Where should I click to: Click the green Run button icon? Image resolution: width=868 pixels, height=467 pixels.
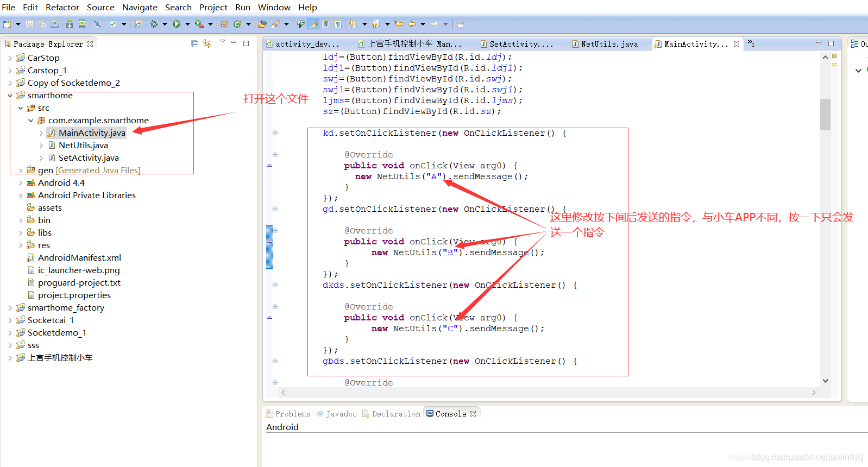177,24
